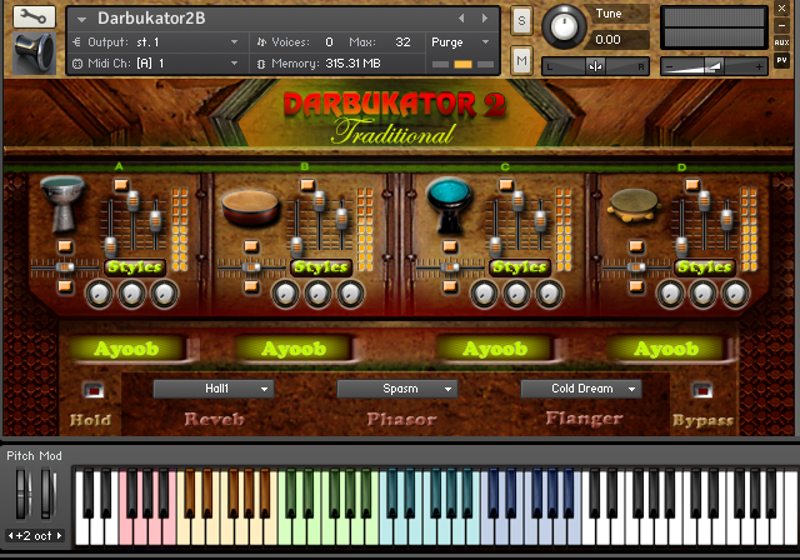The image size is (800, 560).
Task: Click the horizontal slider under drum A
Action: click(65, 267)
